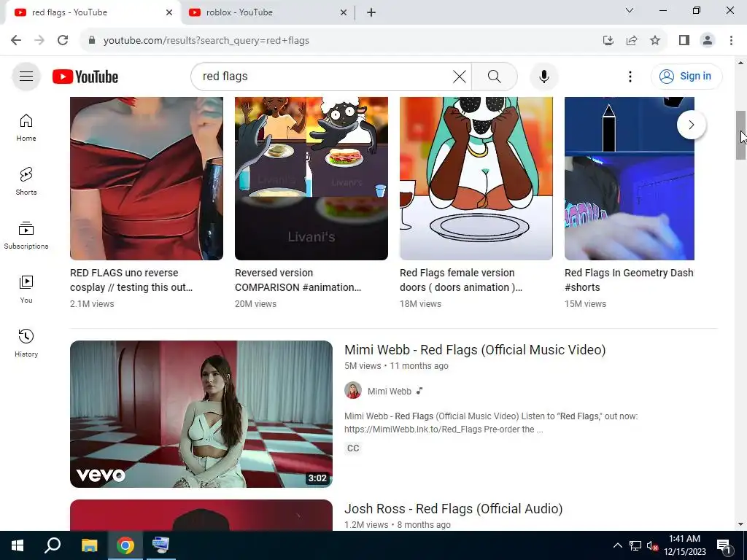Click the Chrome taskbar icon
The height and width of the screenshot is (560, 747).
click(x=125, y=545)
